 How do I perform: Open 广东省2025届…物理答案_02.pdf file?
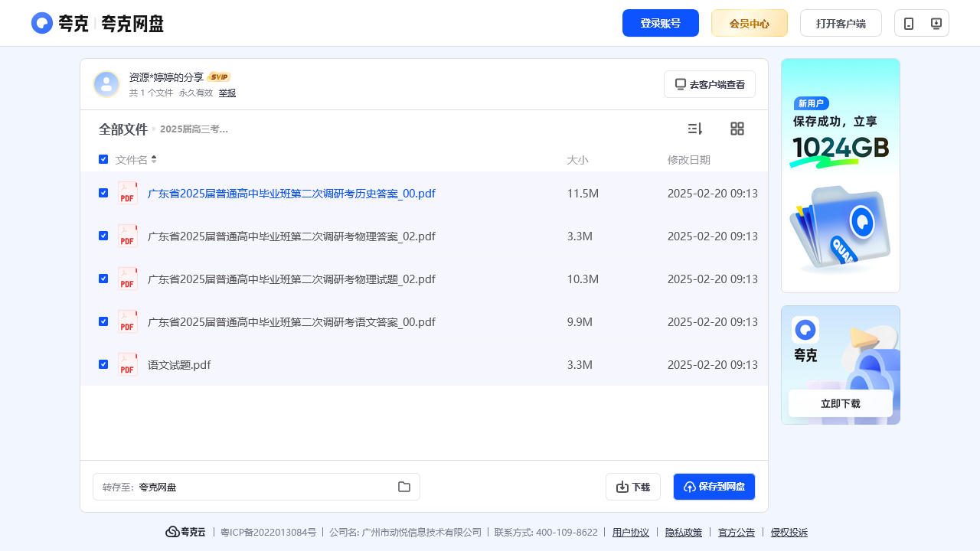(292, 236)
